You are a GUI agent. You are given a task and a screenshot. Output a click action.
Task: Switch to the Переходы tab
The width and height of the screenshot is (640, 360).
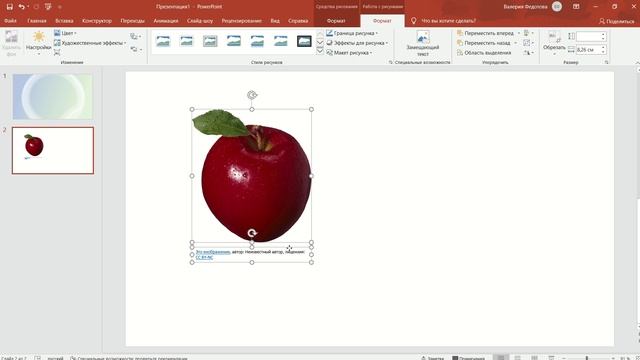pos(132,21)
